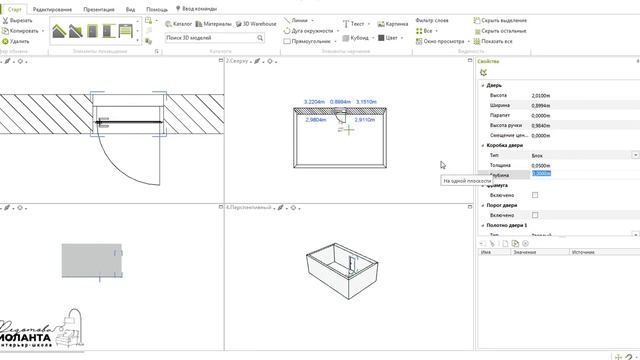Switch to the Старт ribbon tab
This screenshot has height=360, width=640.
pyautogui.click(x=15, y=9)
